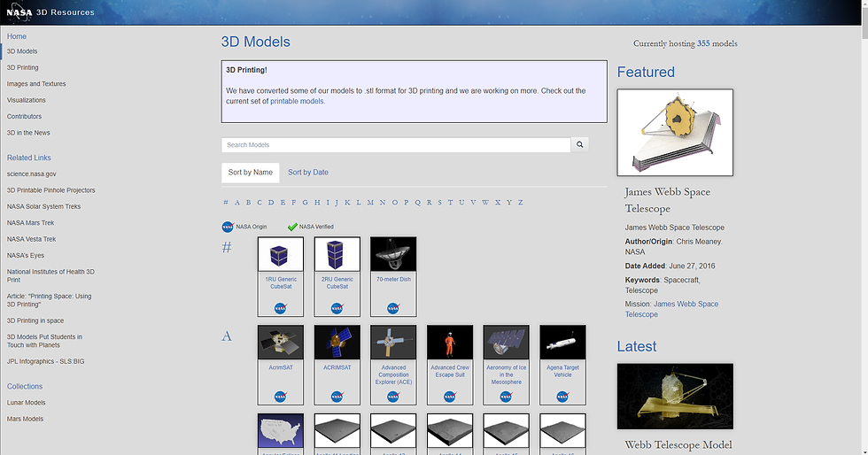Open Images and Textures sidebar item
The width and height of the screenshot is (868, 455).
tap(36, 84)
